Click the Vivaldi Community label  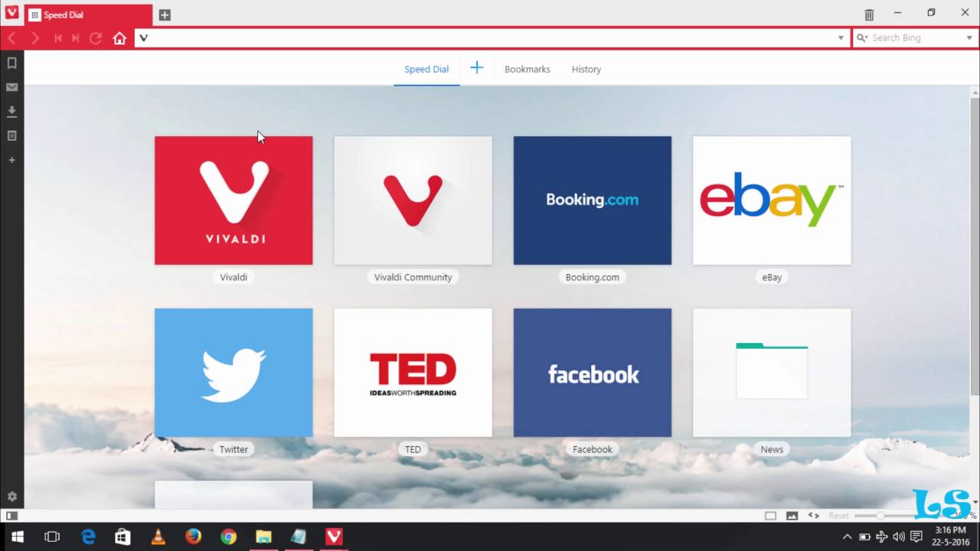(x=413, y=277)
